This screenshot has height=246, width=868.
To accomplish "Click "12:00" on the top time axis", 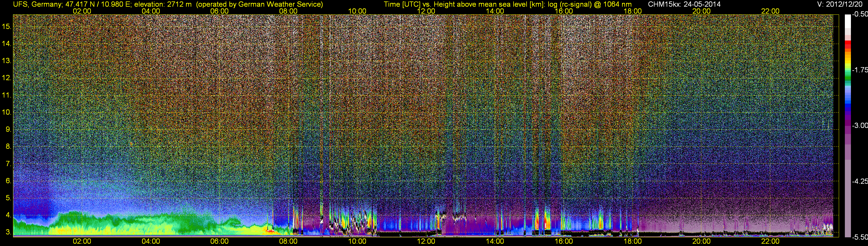I will (x=426, y=11).
